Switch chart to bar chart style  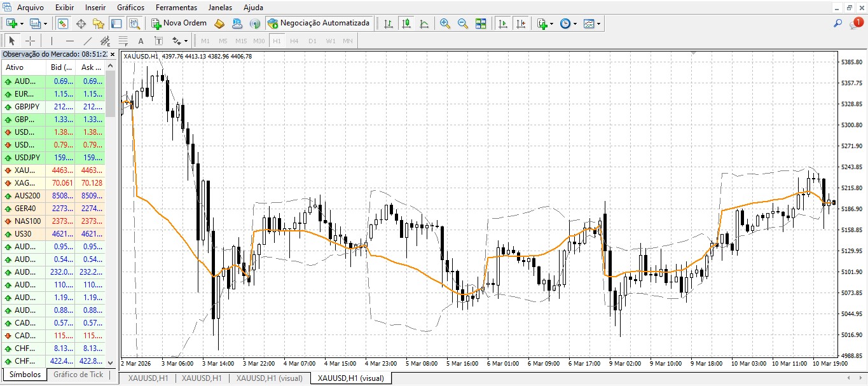click(x=388, y=24)
